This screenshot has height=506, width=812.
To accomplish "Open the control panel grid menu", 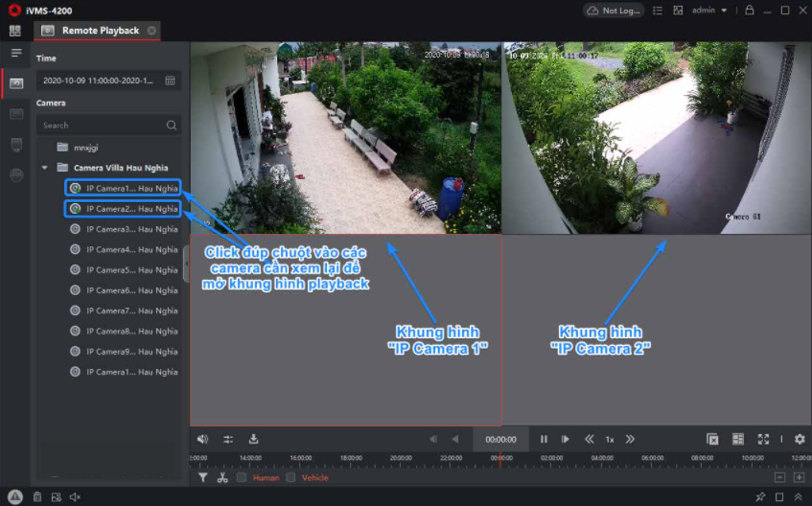I will click(15, 31).
